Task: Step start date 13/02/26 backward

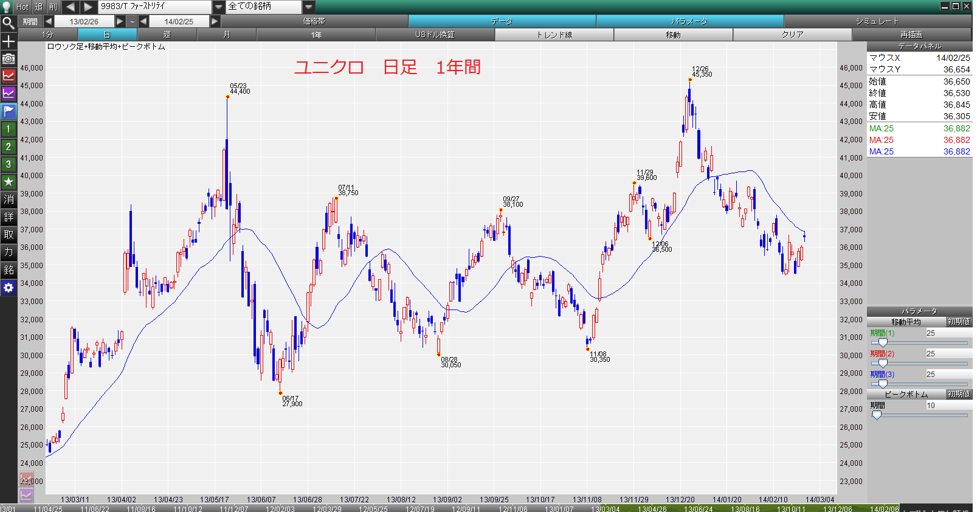Action: 49,21
